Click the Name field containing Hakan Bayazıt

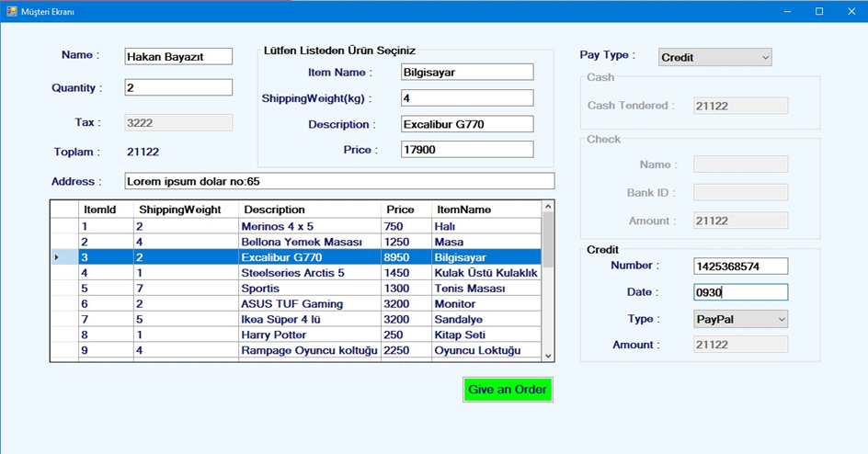point(178,56)
